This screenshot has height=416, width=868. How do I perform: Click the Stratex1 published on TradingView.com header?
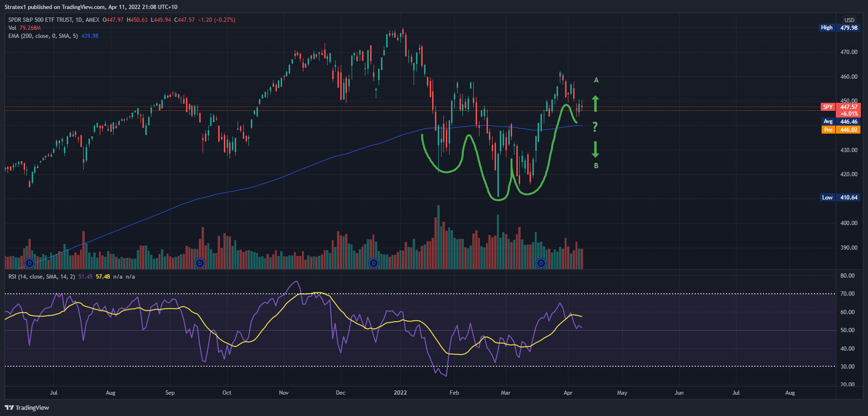click(x=91, y=7)
